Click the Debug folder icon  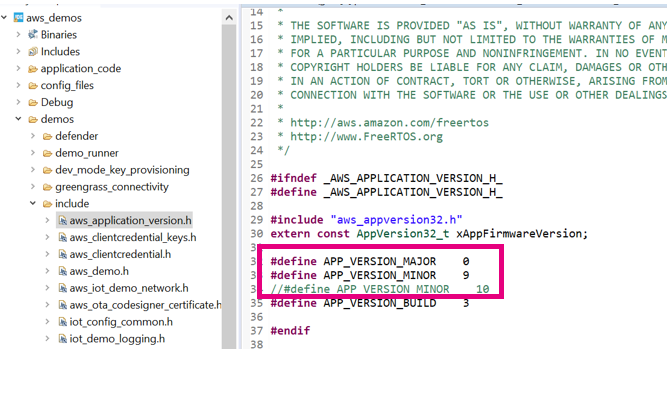point(33,103)
